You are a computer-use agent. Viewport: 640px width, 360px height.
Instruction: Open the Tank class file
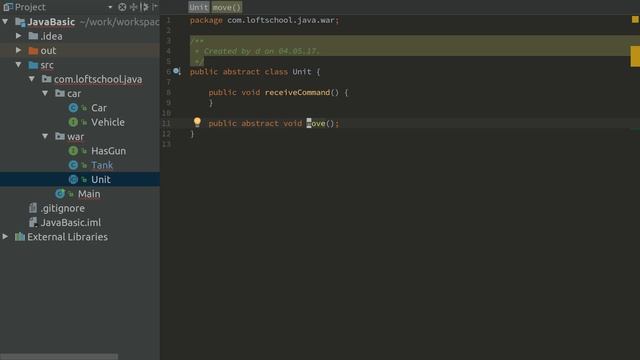pos(102,165)
